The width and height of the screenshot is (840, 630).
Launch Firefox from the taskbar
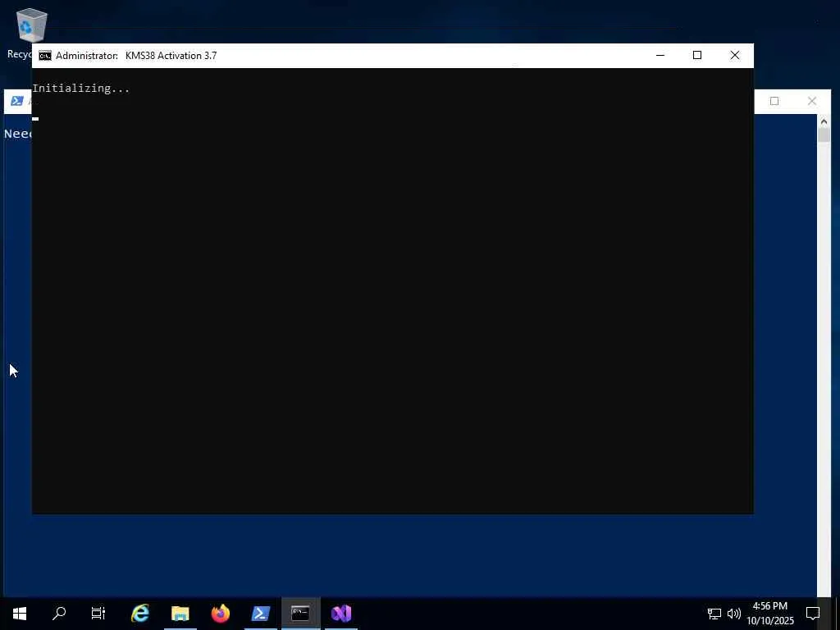pos(220,614)
